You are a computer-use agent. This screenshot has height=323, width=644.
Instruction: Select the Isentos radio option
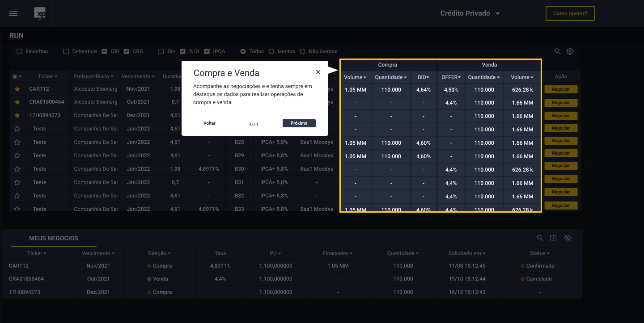point(271,51)
